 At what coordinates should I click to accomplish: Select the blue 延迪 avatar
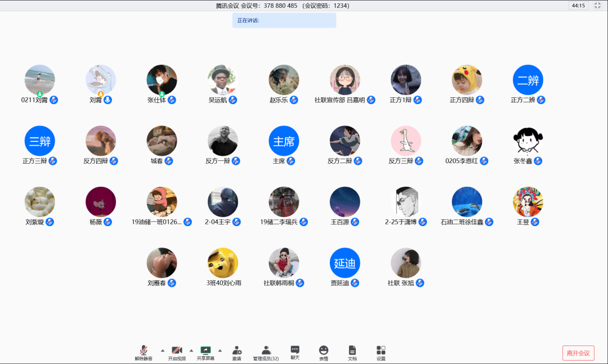pos(345,263)
